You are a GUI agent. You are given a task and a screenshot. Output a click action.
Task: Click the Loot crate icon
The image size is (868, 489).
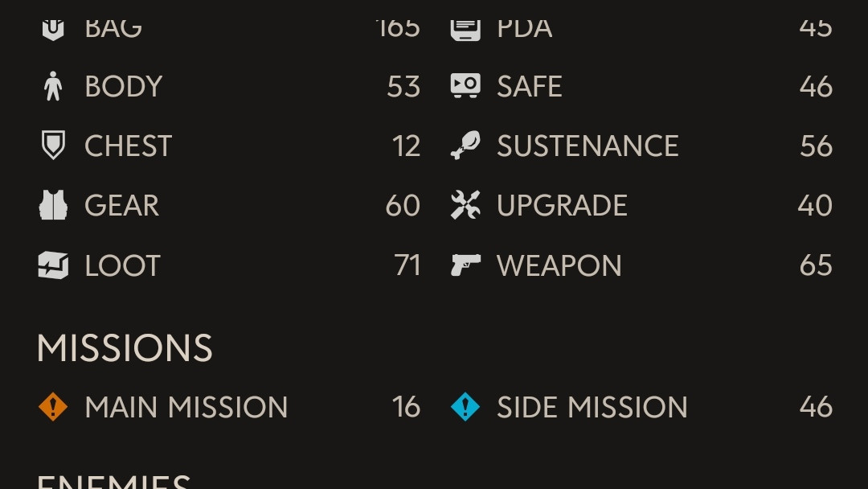(x=53, y=265)
